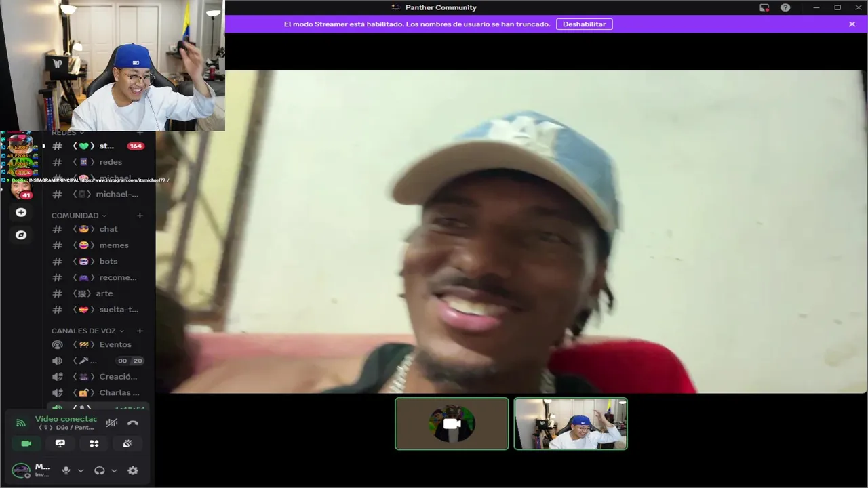
Task: Open the arte channel
Action: [x=98, y=293]
